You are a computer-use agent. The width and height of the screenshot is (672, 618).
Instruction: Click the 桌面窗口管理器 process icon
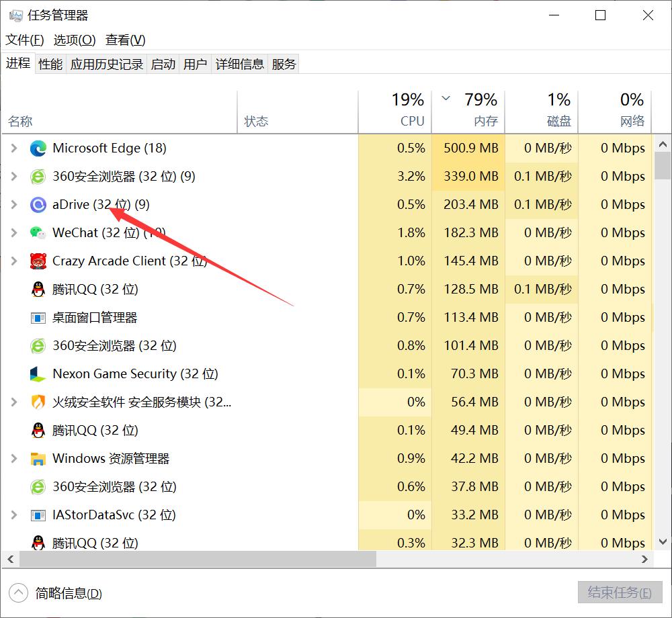[38, 317]
